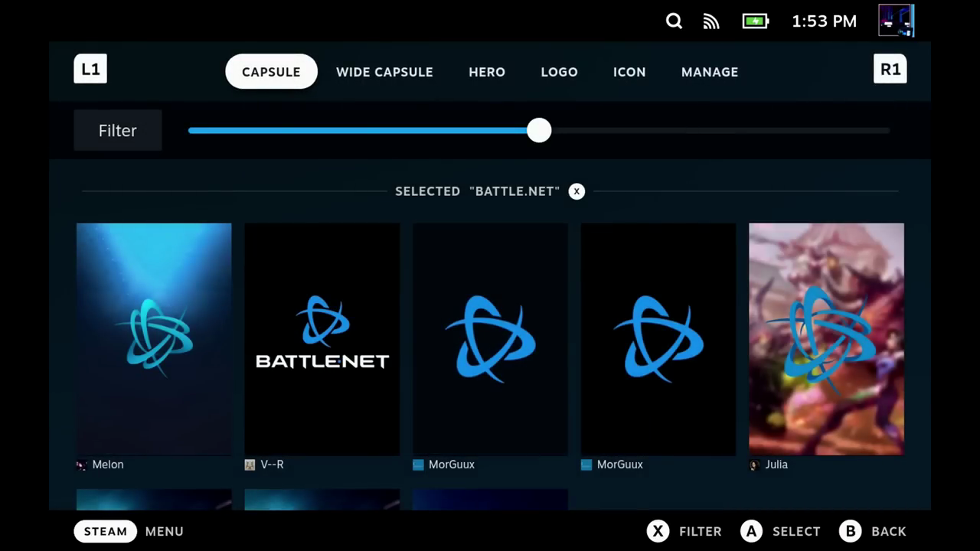Viewport: 980px width, 551px height.
Task: Click the unfilled part of the slider track
Action: point(720,130)
